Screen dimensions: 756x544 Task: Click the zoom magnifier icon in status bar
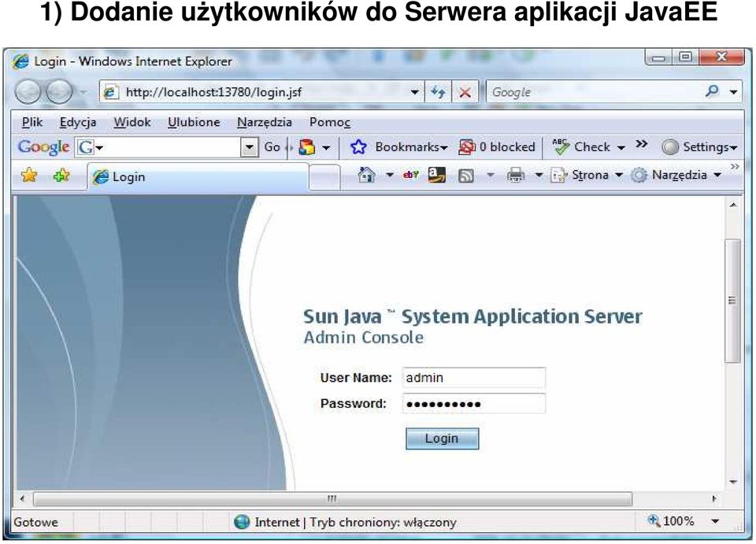point(654,520)
